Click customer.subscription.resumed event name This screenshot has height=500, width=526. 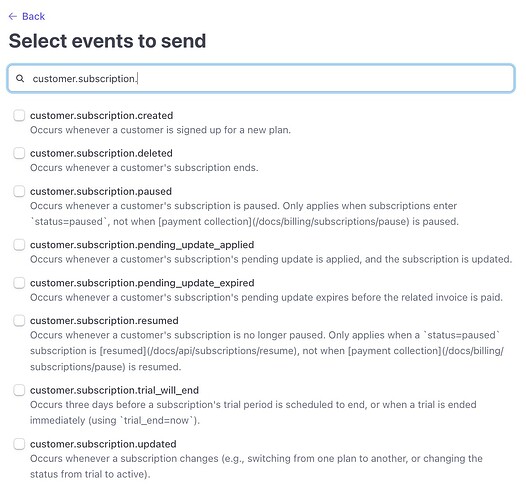tap(104, 320)
